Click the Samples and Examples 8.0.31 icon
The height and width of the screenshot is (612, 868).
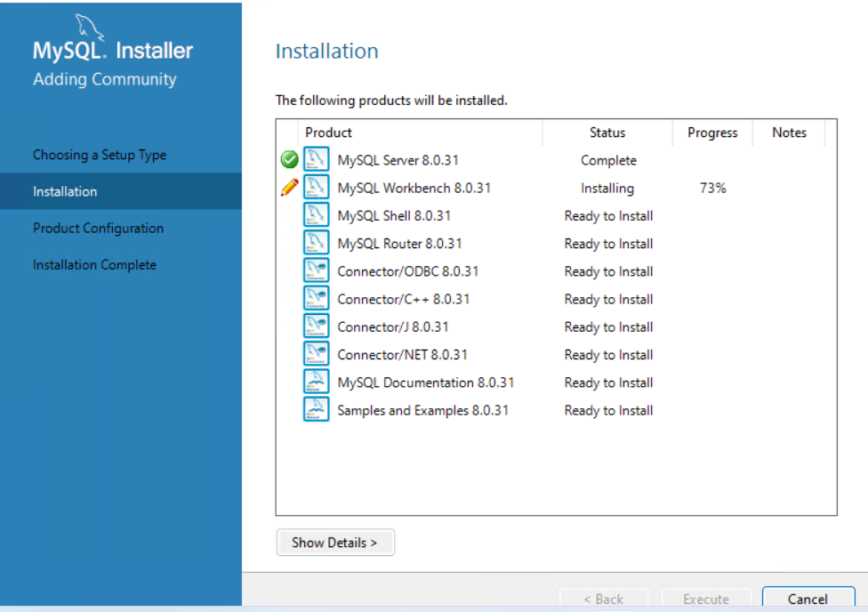coord(316,410)
